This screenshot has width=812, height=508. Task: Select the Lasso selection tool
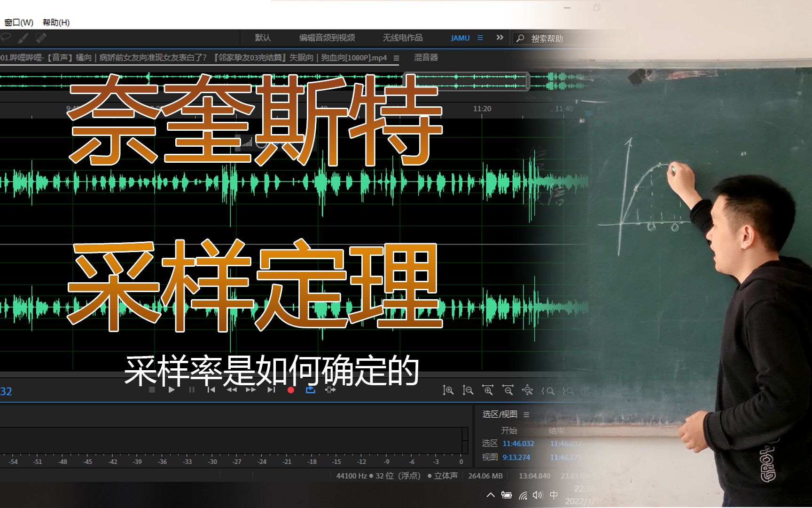point(6,37)
